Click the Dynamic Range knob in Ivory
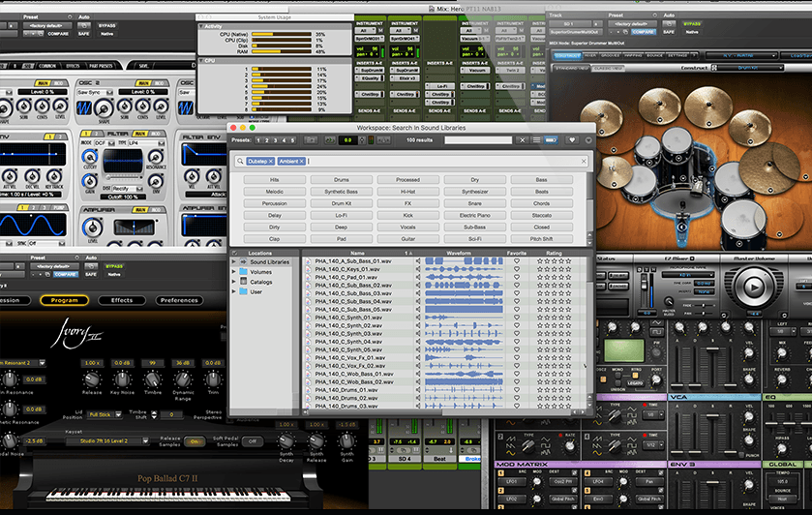This screenshot has width=812, height=515. pos(183,379)
